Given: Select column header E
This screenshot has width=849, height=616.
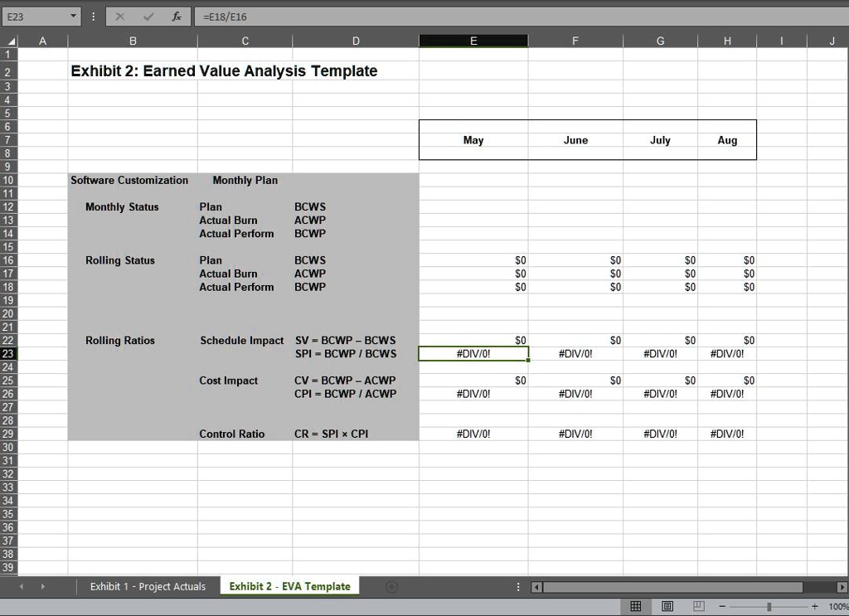Looking at the screenshot, I should pos(473,40).
